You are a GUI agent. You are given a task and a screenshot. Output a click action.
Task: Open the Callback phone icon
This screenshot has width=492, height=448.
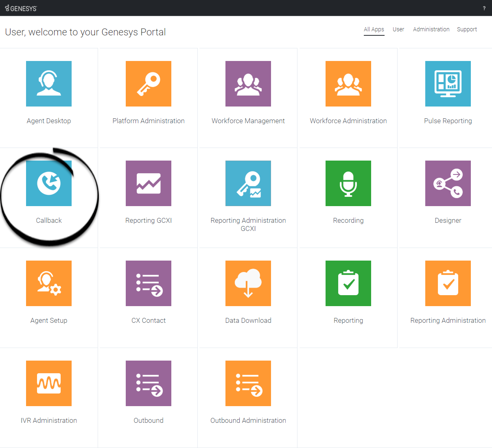pos(49,183)
